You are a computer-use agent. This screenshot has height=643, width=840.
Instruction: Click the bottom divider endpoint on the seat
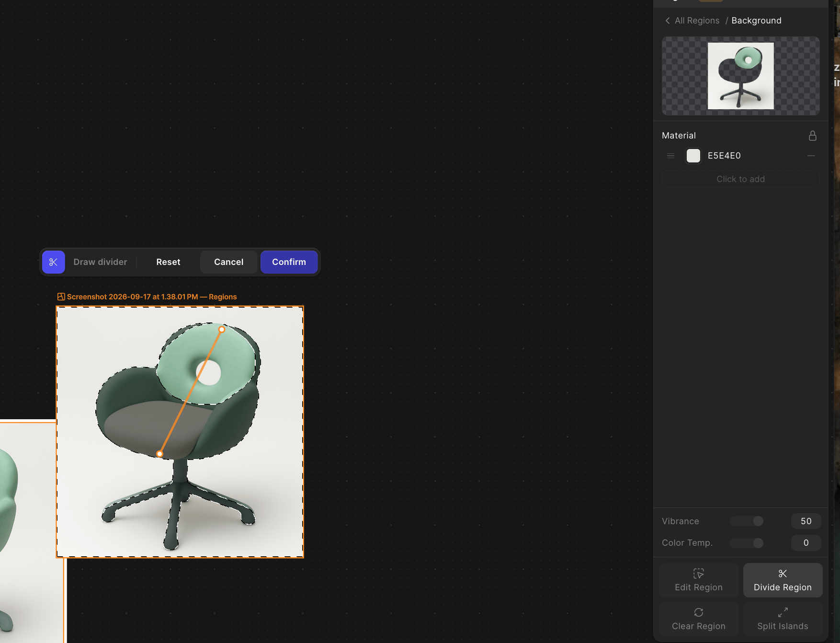pos(160,454)
